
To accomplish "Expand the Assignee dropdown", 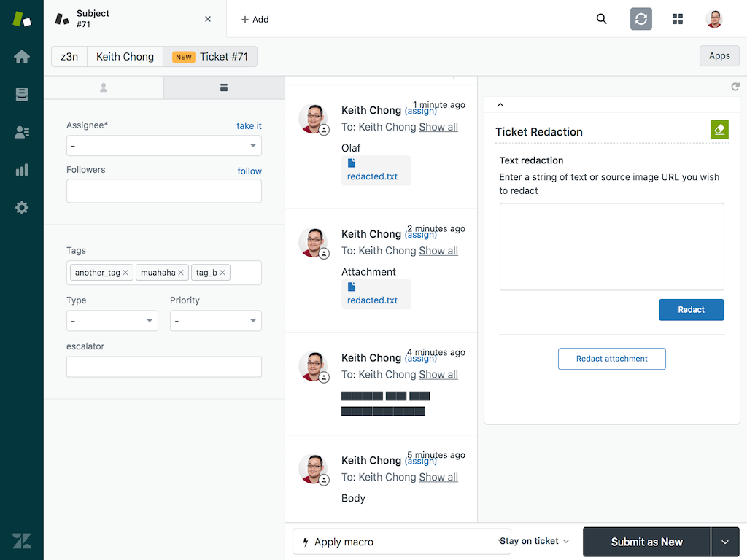I will (164, 146).
